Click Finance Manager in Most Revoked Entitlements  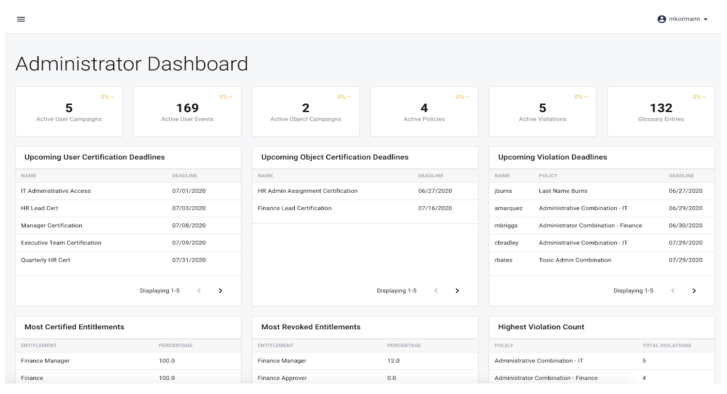[x=282, y=361]
